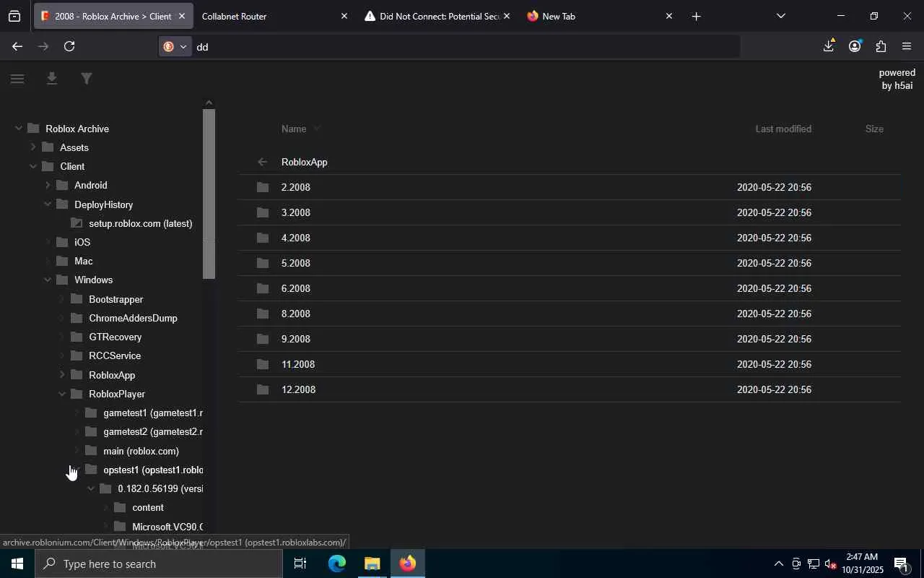Open the Firefox application menu

907,46
